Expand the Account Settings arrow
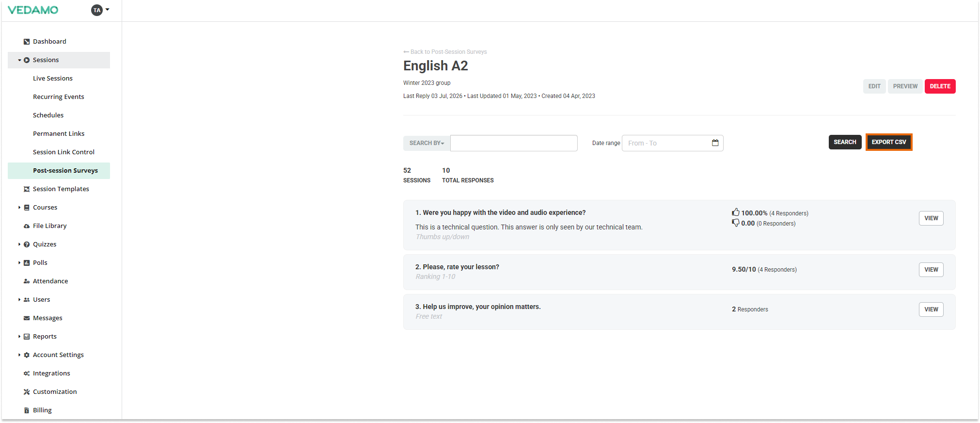This screenshot has height=423, width=980. point(19,355)
